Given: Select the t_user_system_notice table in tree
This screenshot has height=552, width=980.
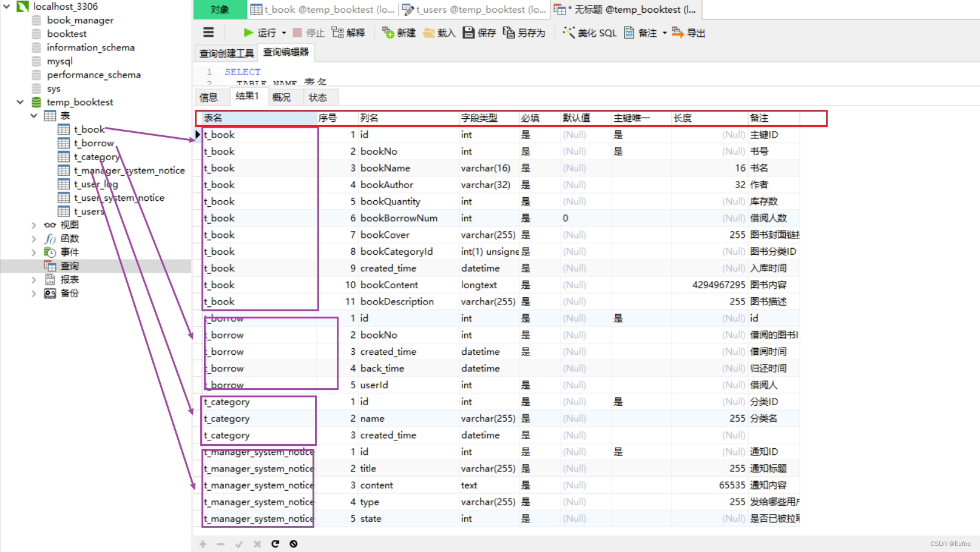Looking at the screenshot, I should [119, 198].
